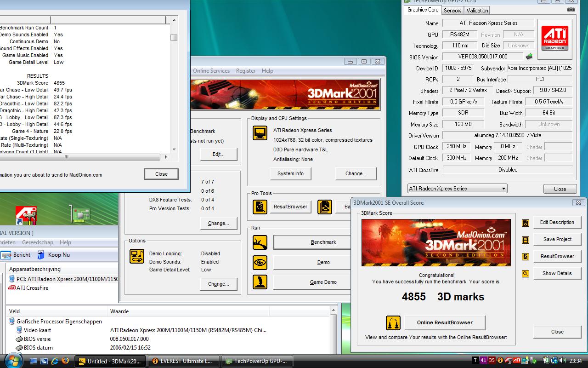Click the Demo eye icon
The width and height of the screenshot is (588, 368).
(260, 263)
